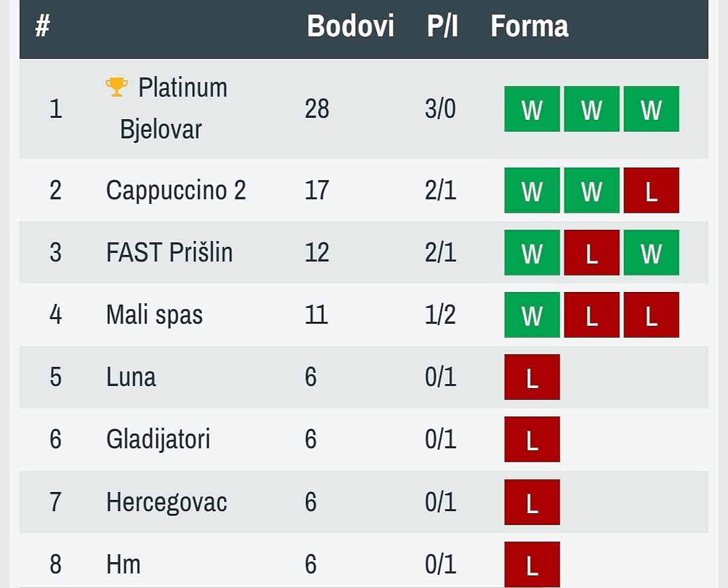This screenshot has width=728, height=588.
Task: Click the Bodovi column header
Action: tap(350, 26)
